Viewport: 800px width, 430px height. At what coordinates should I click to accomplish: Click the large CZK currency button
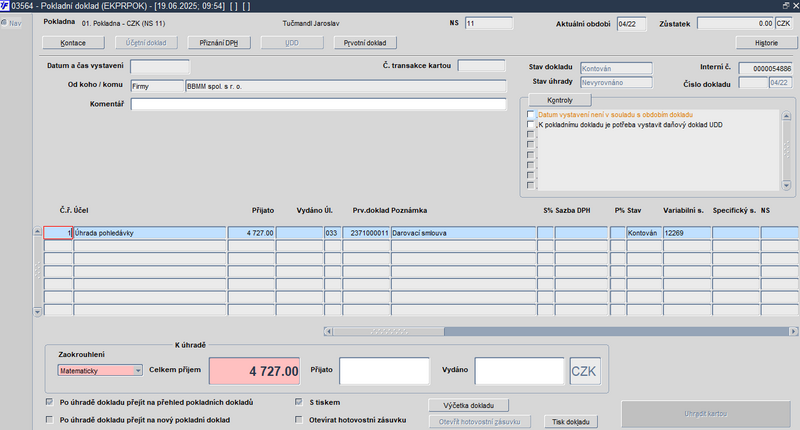584,371
